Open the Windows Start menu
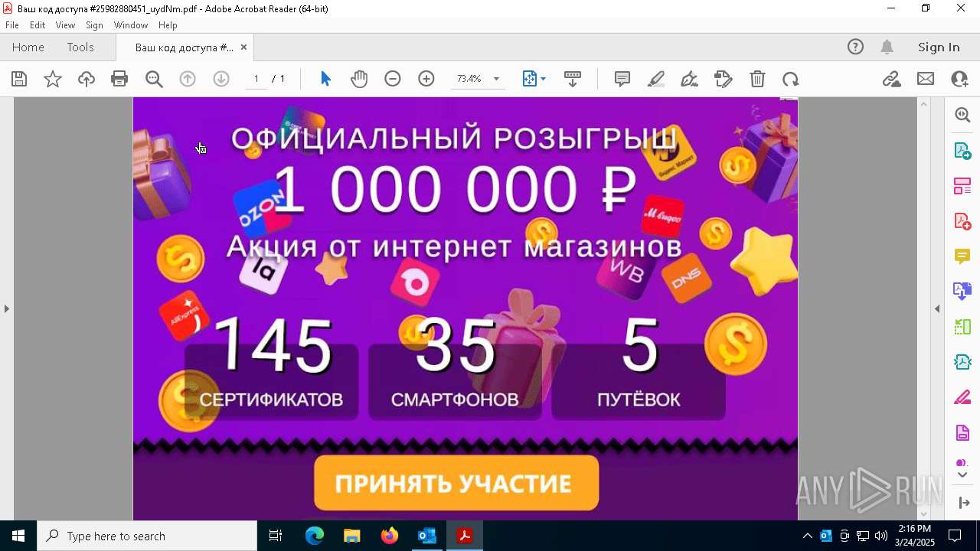 [18, 536]
